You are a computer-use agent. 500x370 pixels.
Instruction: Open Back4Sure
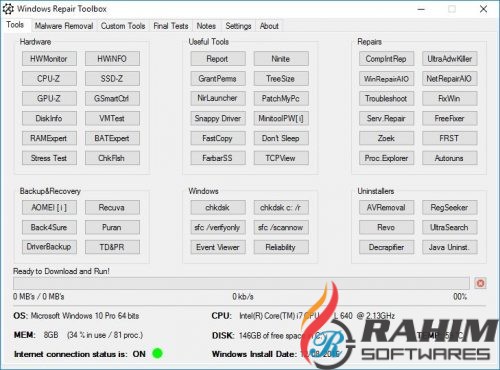(x=49, y=227)
